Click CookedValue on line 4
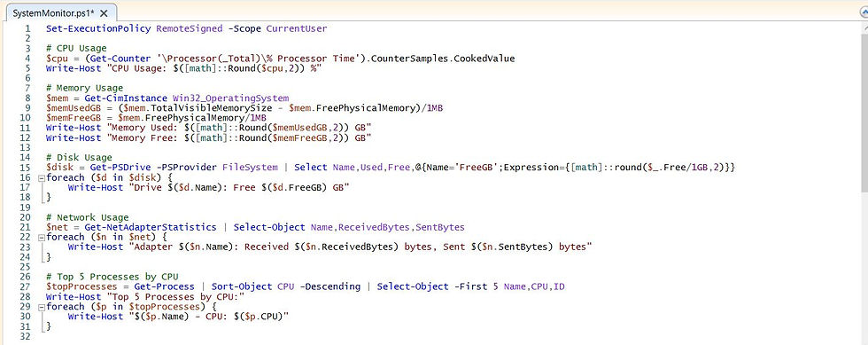Image resolution: width=868 pixels, height=345 pixels. 484,59
